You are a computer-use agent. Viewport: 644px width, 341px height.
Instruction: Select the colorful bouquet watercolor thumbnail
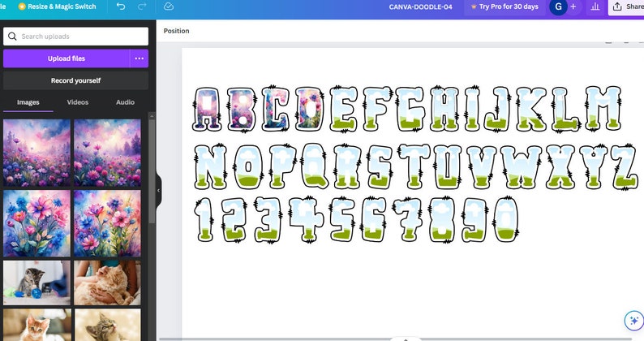[x=107, y=223]
